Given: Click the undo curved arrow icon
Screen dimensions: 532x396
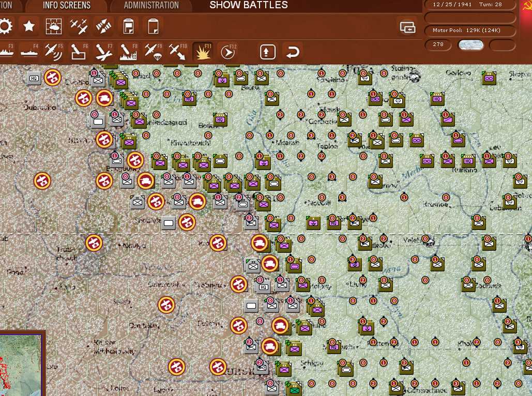Looking at the screenshot, I should point(293,52).
